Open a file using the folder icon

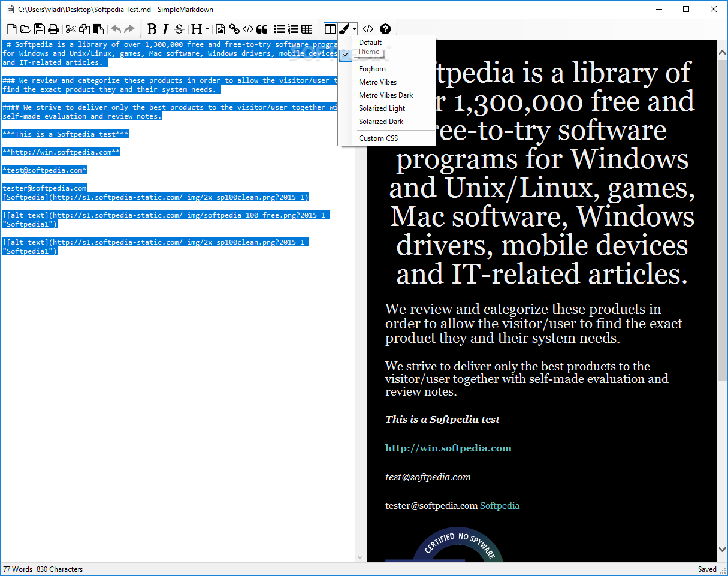click(x=26, y=29)
